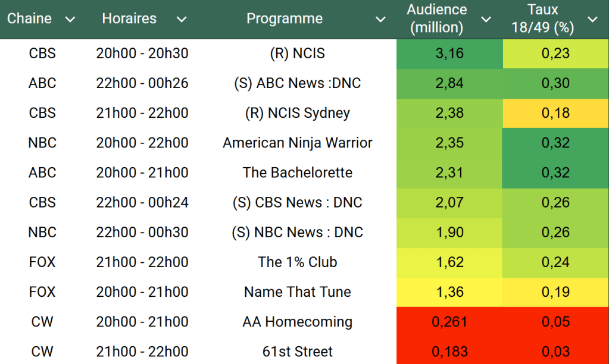Screen dimensions: 609x364
Task: Expand the Horaires column filter arrow
Action: pos(182,20)
